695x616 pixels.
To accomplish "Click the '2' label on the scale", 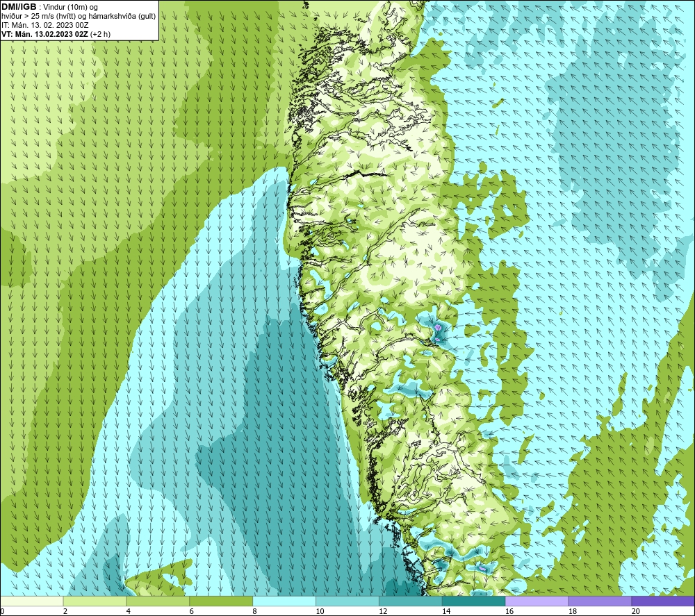I will (65, 611).
